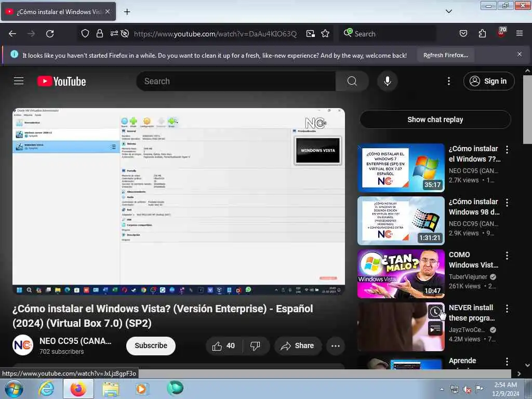Screen dimensions: 532x399
Task: Reload the page with refresh icon
Action: [x=50, y=34]
